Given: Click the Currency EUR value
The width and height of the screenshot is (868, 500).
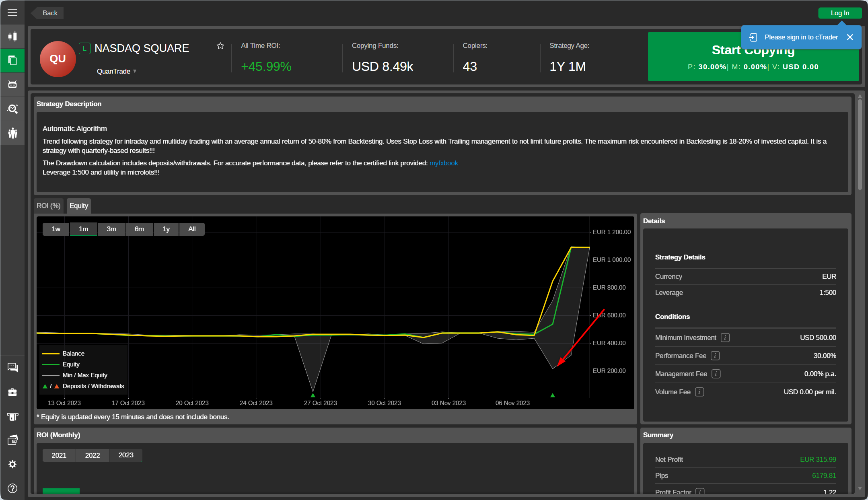Looking at the screenshot, I should [829, 276].
